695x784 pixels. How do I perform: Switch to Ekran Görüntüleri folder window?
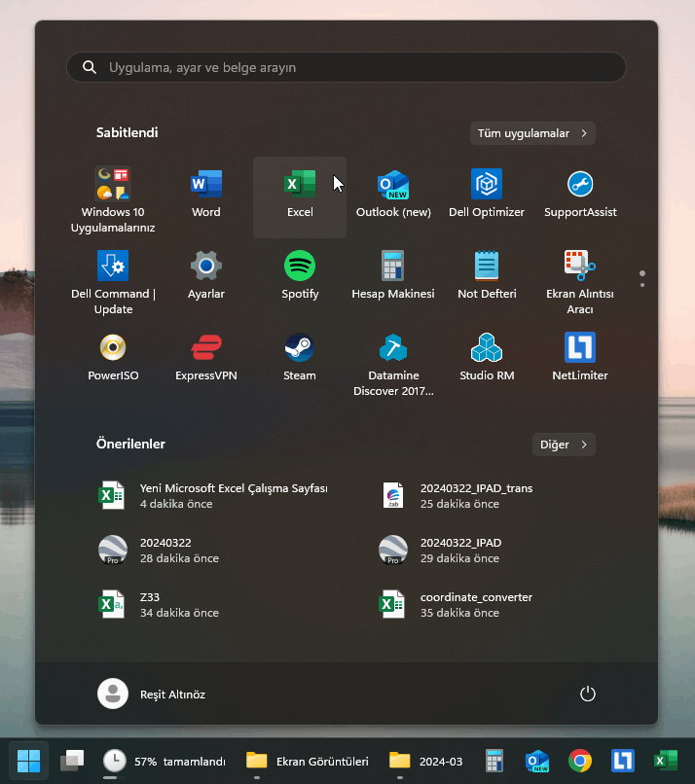click(x=308, y=761)
